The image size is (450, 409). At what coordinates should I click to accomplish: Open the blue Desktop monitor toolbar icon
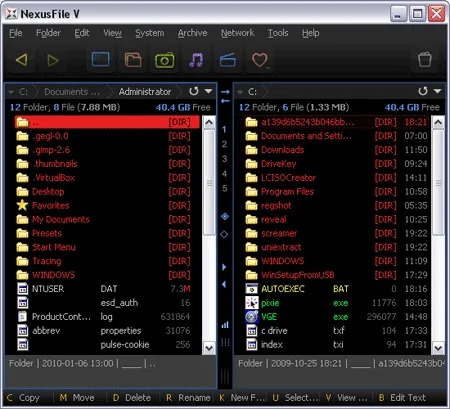click(101, 60)
